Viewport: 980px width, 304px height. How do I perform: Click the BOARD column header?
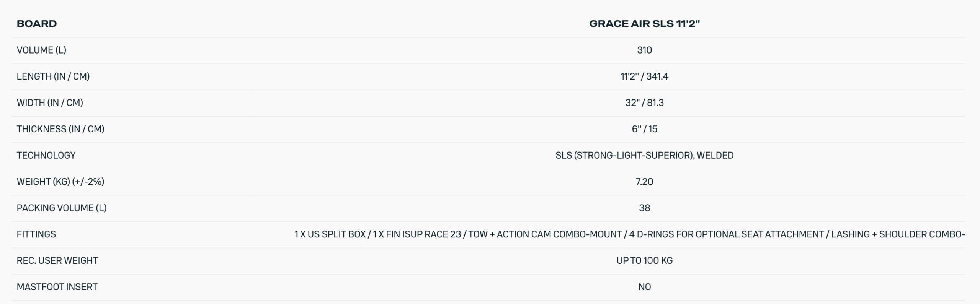point(37,24)
